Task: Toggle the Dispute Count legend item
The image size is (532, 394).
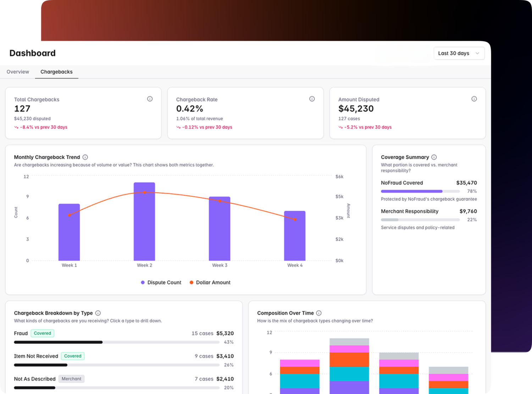Action: click(x=161, y=282)
